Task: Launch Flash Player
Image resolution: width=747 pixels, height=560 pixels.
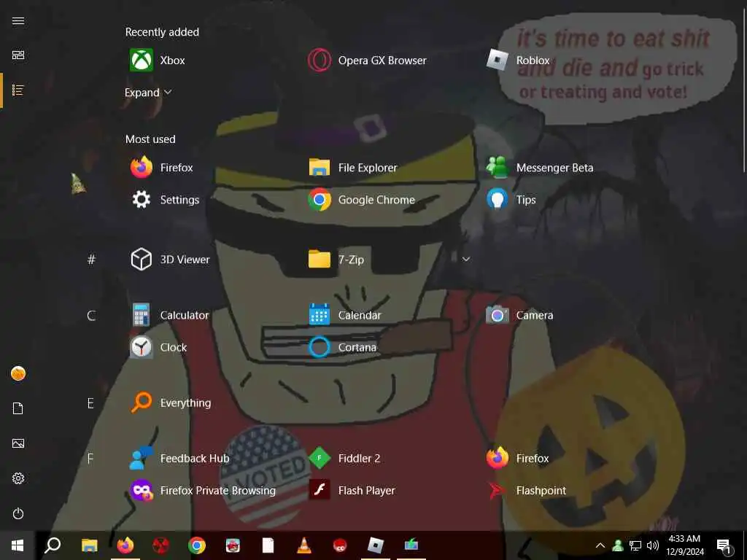Action: (x=352, y=490)
